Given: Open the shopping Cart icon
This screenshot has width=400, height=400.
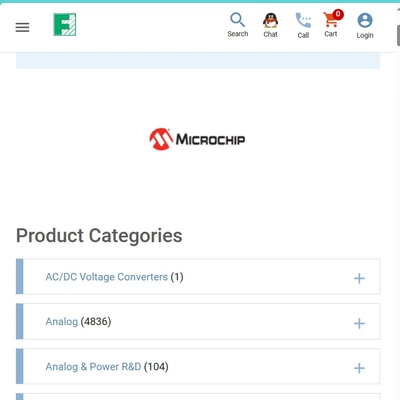Looking at the screenshot, I should pyautogui.click(x=331, y=20).
